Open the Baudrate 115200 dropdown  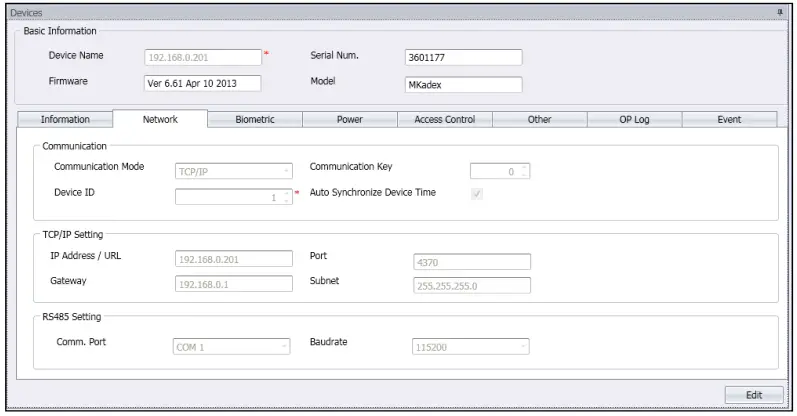tap(471, 347)
